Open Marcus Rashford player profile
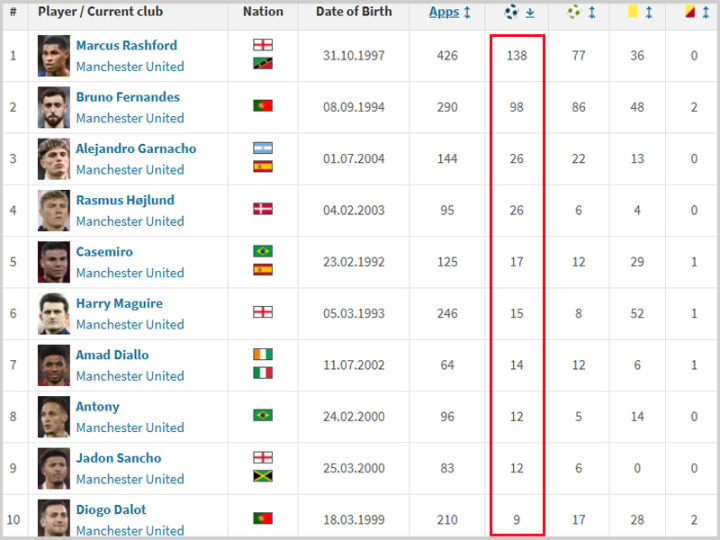The width and height of the screenshot is (720, 540). coord(126,45)
